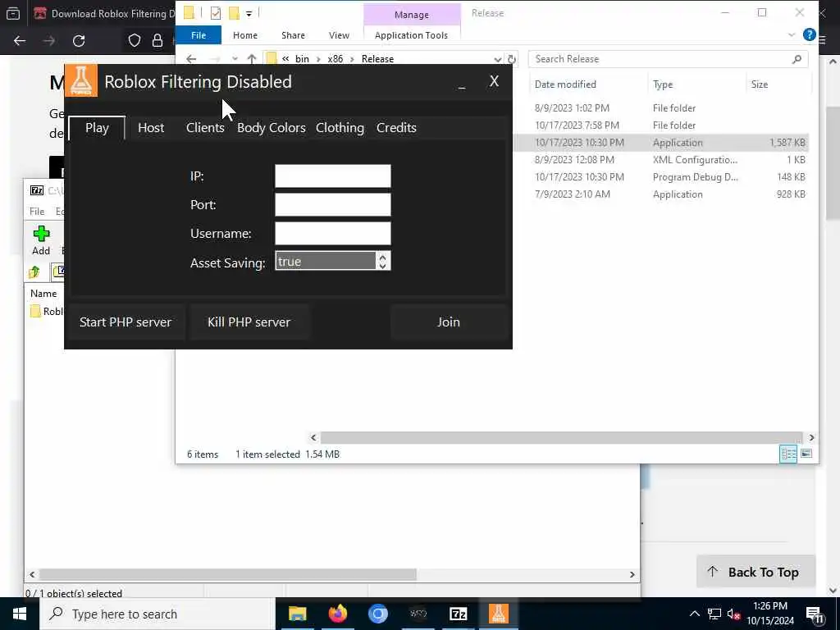Click the Explorer search magnifier icon
Screen dimensions: 840x630
pyautogui.click(x=797, y=59)
